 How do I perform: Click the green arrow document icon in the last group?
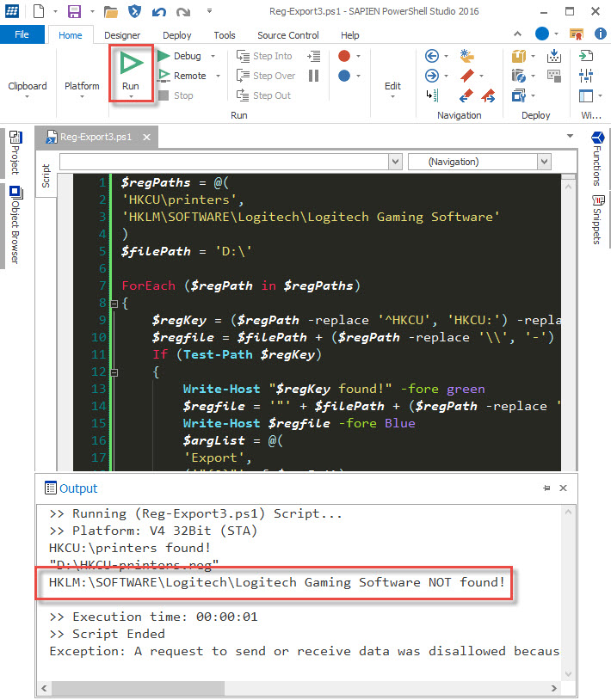pyautogui.click(x=585, y=56)
